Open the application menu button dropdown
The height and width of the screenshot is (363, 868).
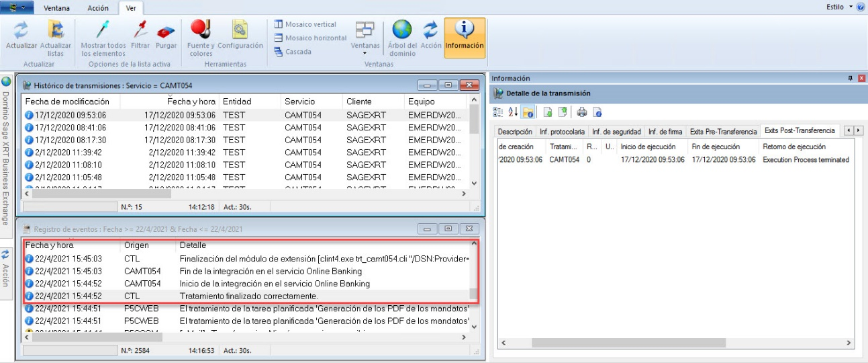(x=18, y=8)
